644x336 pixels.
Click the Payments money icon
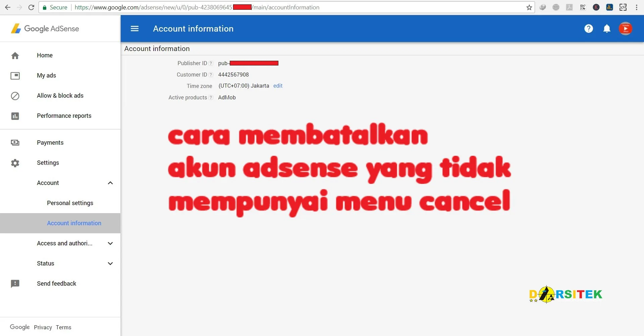click(x=15, y=143)
